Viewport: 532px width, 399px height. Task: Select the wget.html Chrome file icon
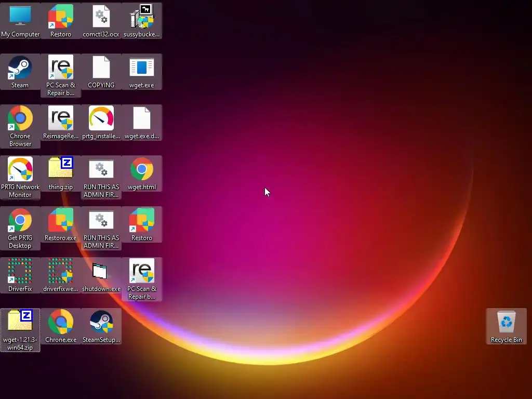(x=141, y=174)
